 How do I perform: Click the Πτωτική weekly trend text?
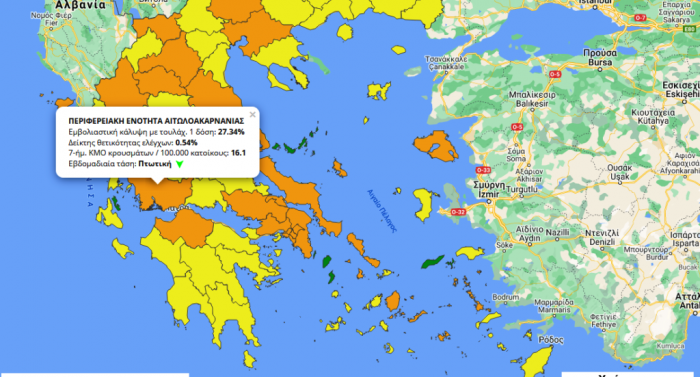click(x=155, y=163)
